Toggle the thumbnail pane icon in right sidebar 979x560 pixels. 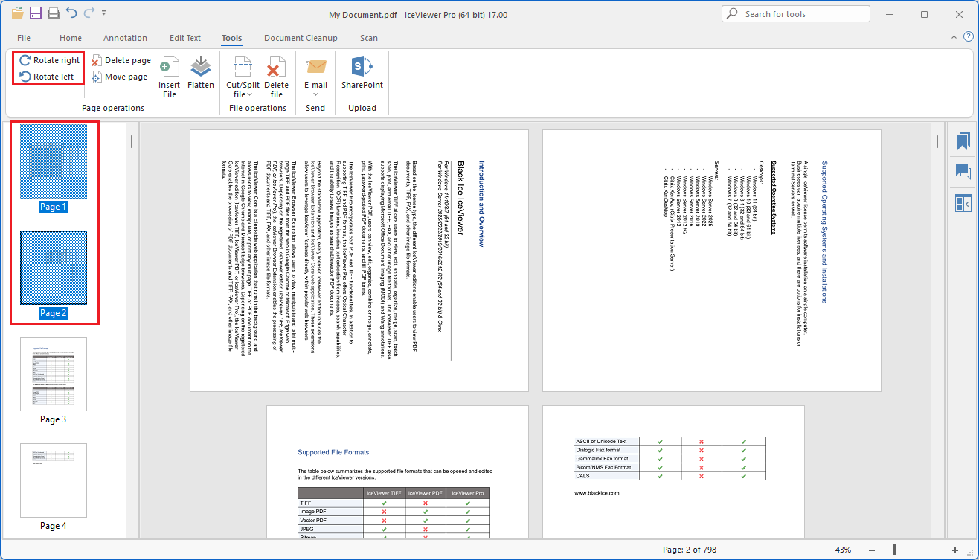tap(963, 203)
